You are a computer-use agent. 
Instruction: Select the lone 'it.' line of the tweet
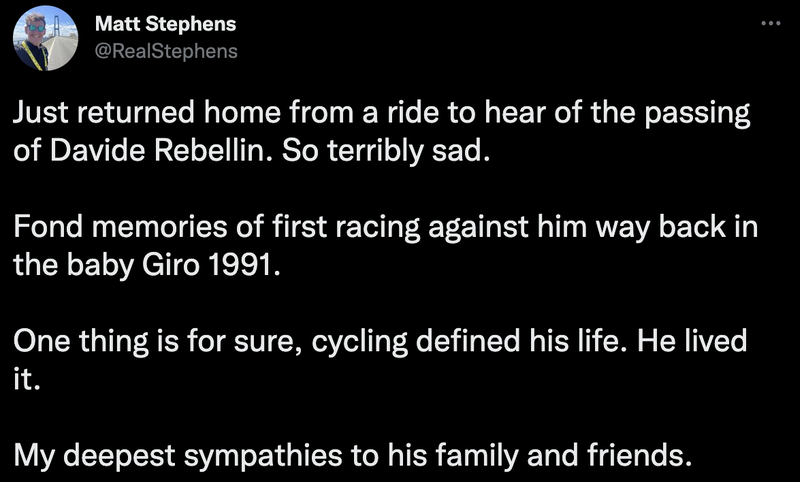coord(27,379)
